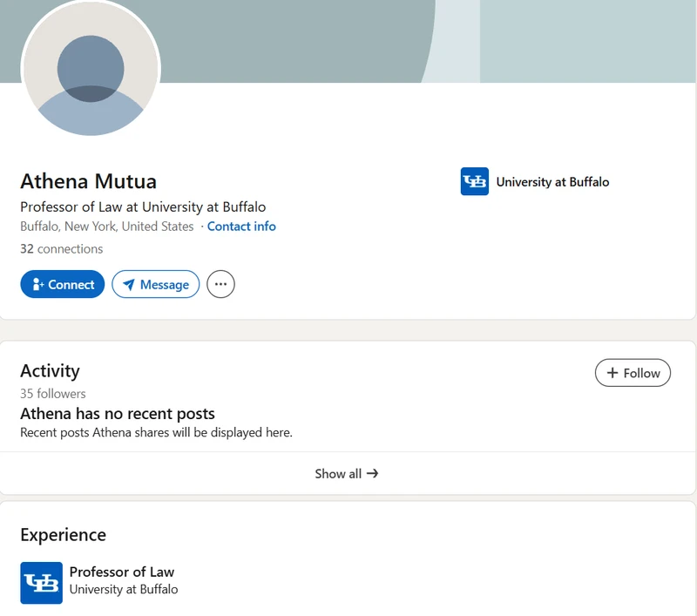
Task: Click the Experience section heading
Action: (x=63, y=535)
